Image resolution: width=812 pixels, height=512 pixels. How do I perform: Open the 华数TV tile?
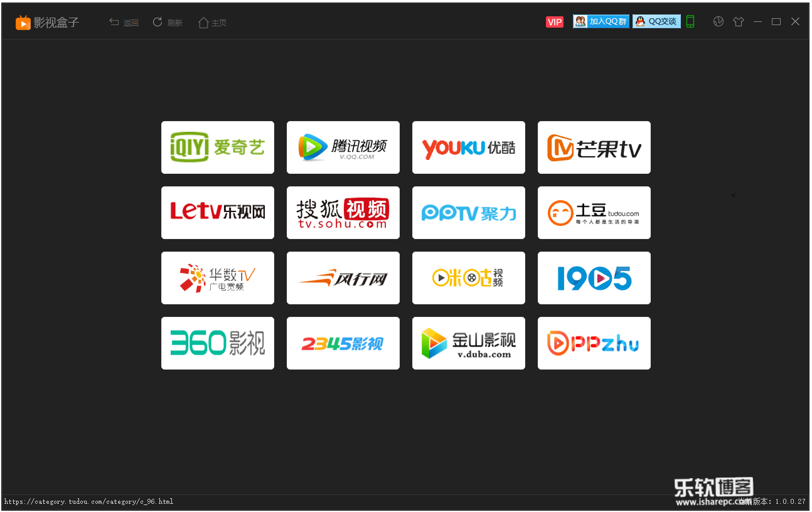(x=218, y=278)
